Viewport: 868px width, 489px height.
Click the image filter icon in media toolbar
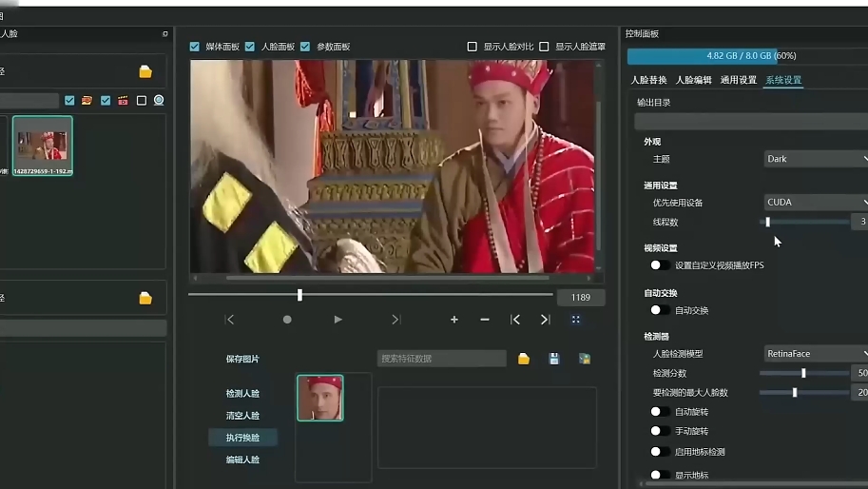[x=87, y=100]
